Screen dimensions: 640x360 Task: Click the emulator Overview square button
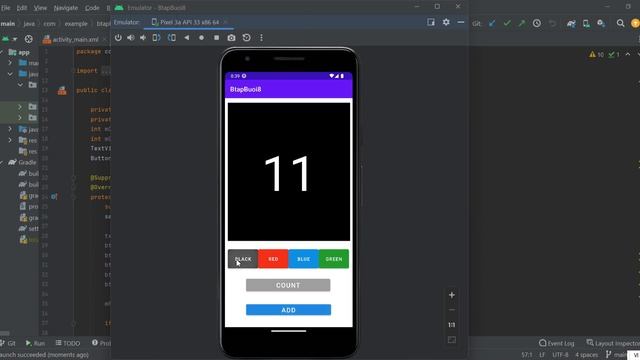216,38
